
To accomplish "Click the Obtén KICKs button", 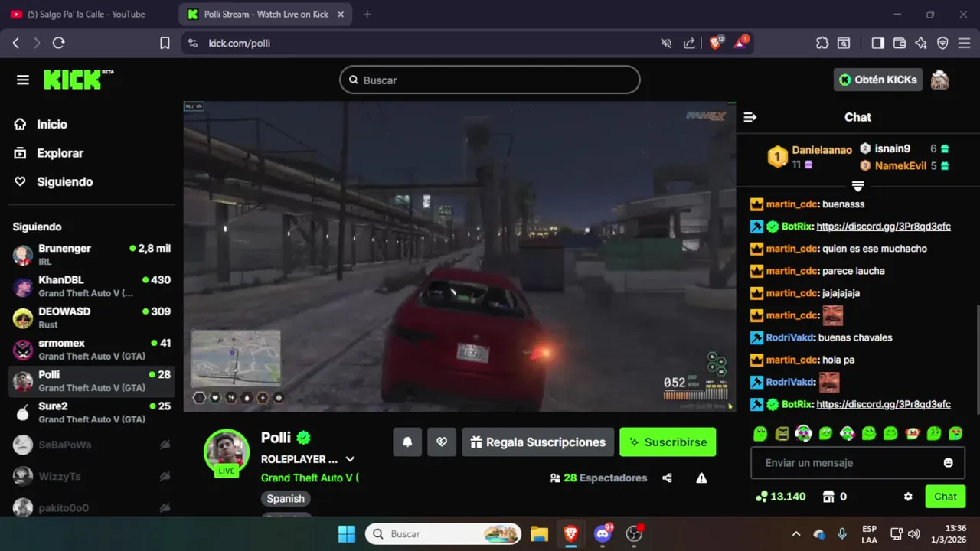I will tap(877, 80).
